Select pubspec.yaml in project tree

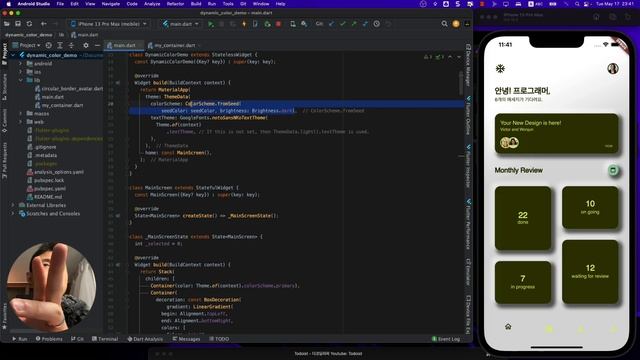(46, 189)
